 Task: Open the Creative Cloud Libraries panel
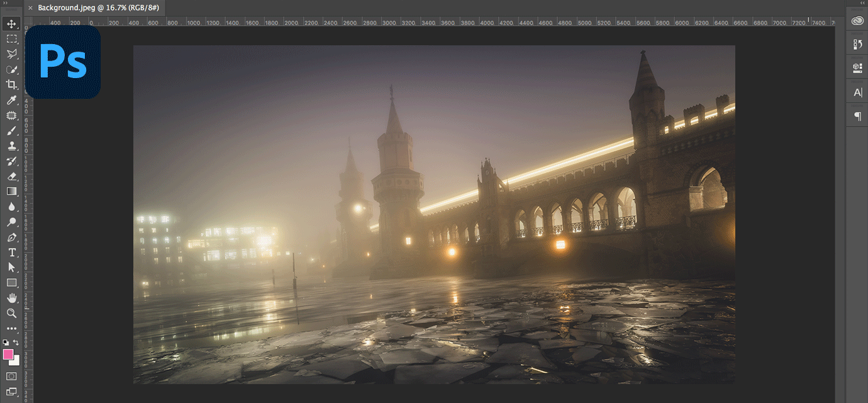tap(857, 21)
